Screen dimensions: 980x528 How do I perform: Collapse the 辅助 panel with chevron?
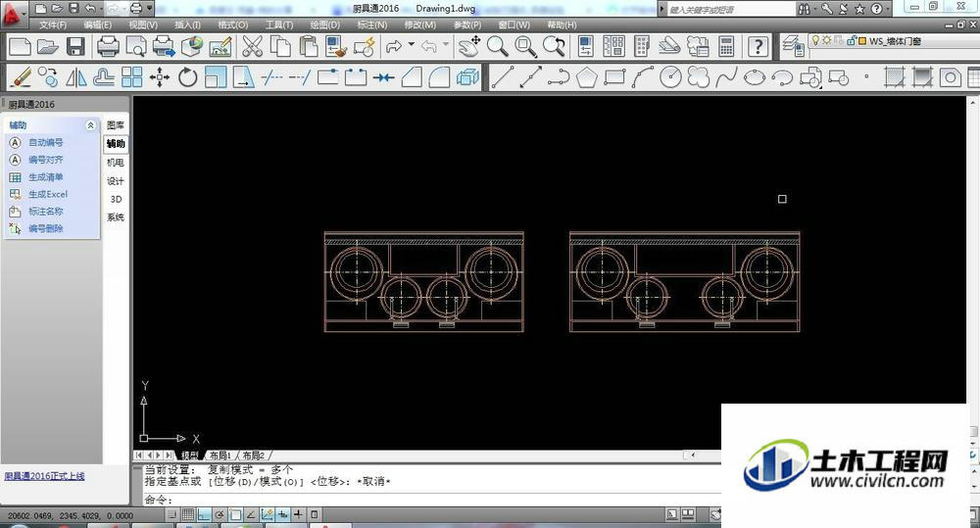[x=90, y=125]
